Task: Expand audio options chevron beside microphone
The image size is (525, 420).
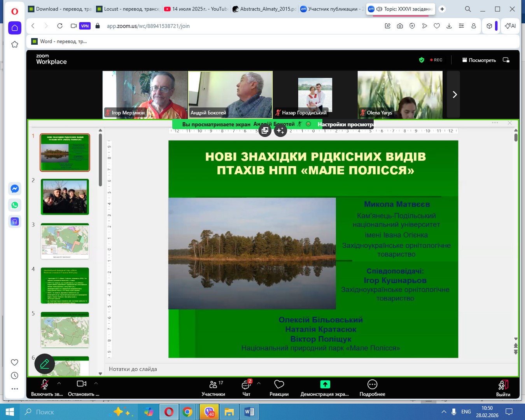Action: [59, 383]
